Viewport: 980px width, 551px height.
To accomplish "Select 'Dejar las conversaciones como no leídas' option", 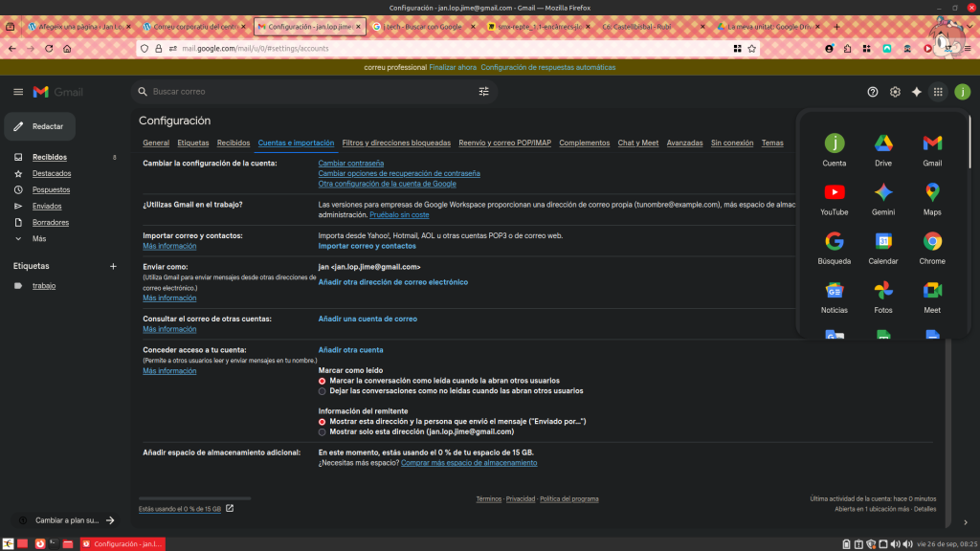I will pyautogui.click(x=322, y=391).
